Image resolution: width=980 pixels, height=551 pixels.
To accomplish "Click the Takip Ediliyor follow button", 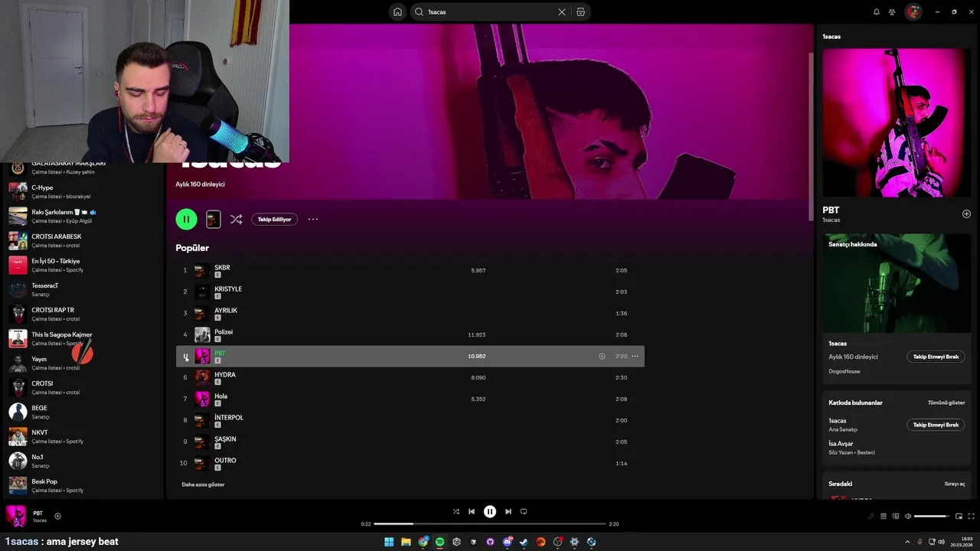I will pos(274,219).
